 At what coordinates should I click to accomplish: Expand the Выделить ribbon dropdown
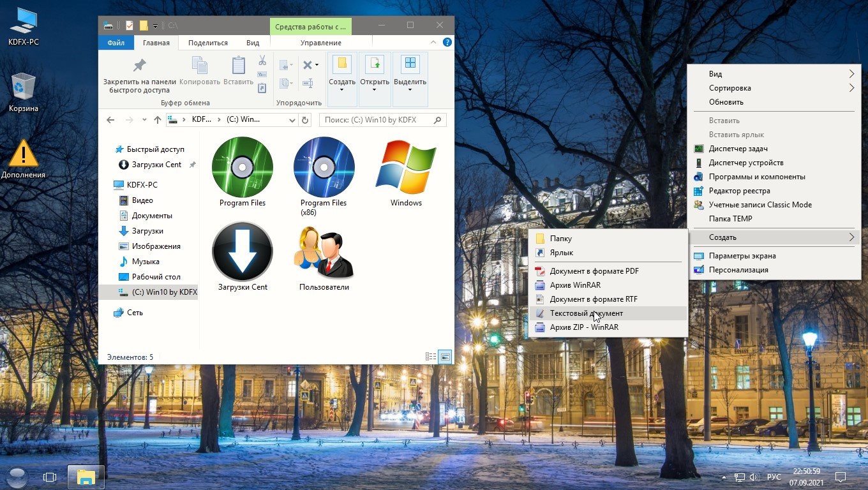(410, 80)
